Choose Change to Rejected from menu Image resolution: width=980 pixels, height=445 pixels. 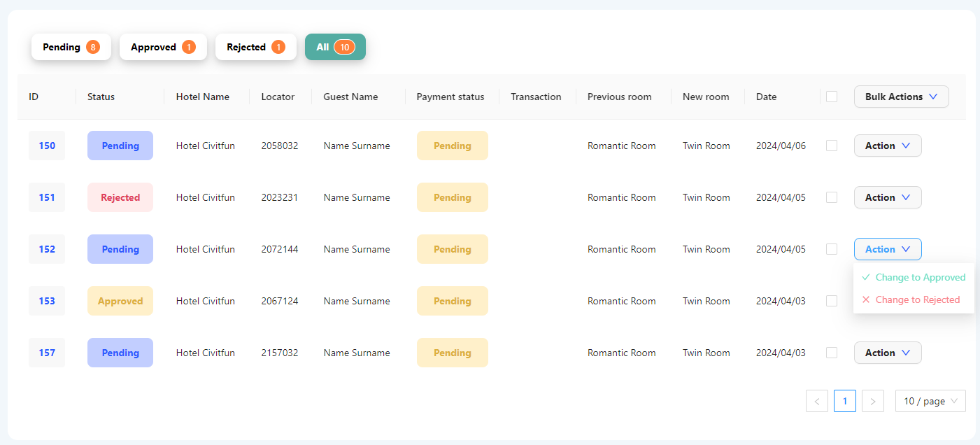[914, 299]
